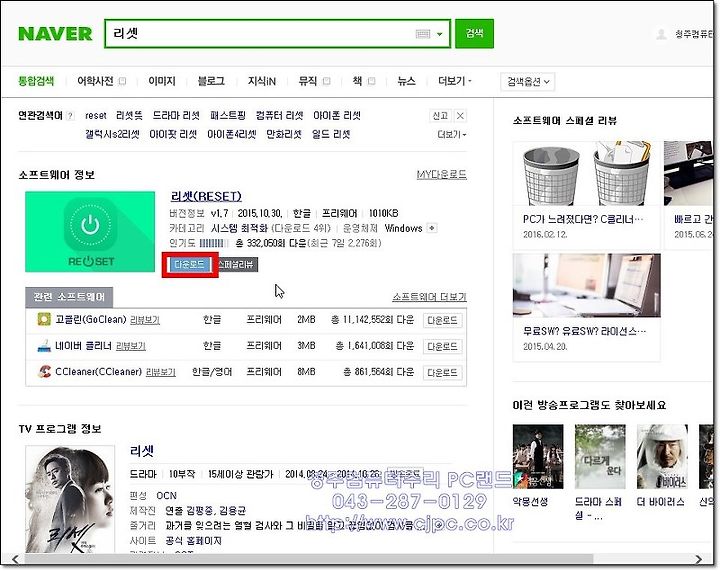Screen dimensions: 720x571
Task: Click the 신고 report button
Action: pos(440,116)
